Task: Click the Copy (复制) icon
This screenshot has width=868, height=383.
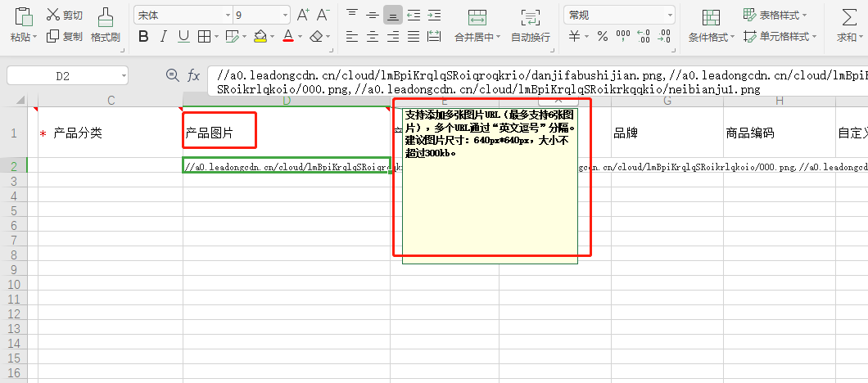Action: pyautogui.click(x=53, y=36)
